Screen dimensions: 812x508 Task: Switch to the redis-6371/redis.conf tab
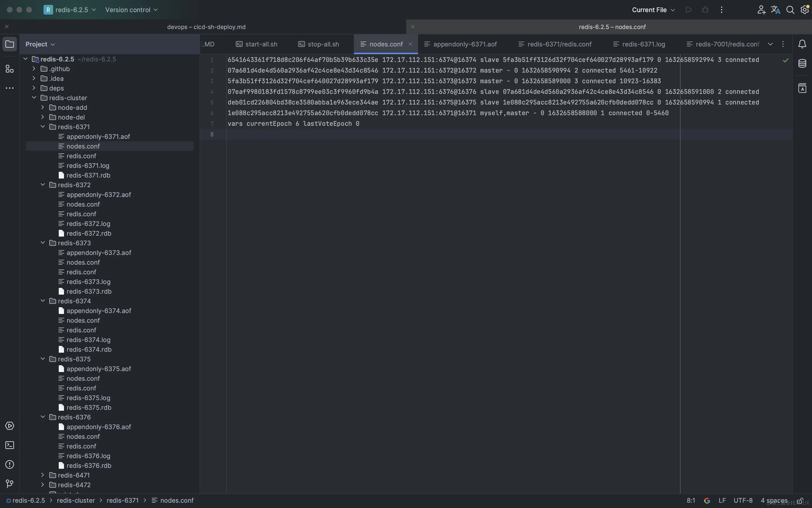click(555, 44)
